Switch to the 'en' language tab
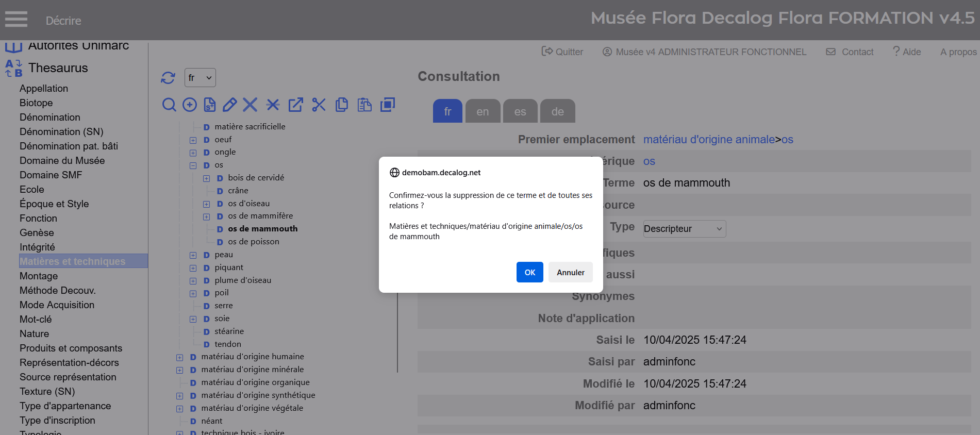The width and height of the screenshot is (980, 435). pos(483,111)
